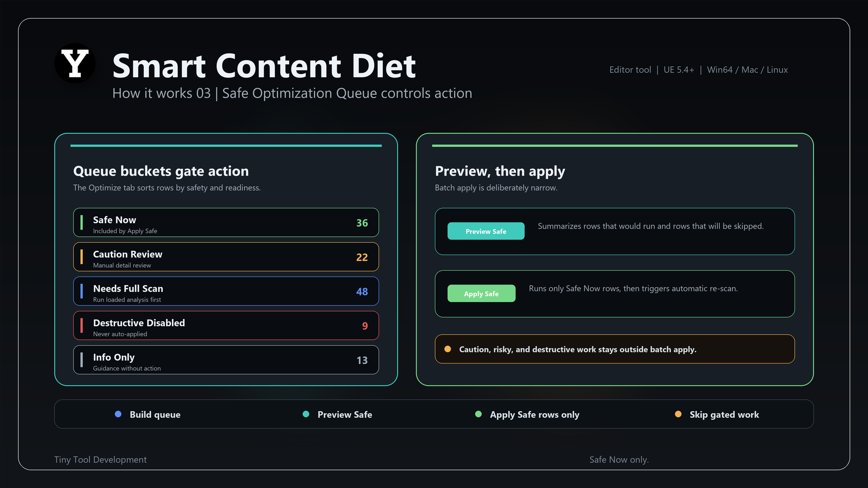Image resolution: width=868 pixels, height=488 pixels.
Task: Click the green Apply Safe rows dot
Action: [x=478, y=414]
